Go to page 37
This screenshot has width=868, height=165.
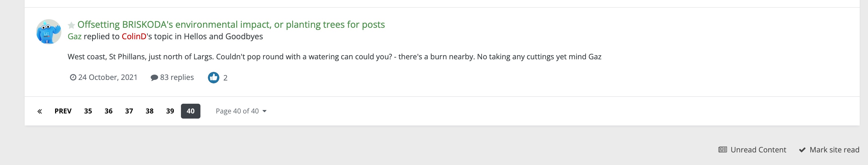point(129,111)
